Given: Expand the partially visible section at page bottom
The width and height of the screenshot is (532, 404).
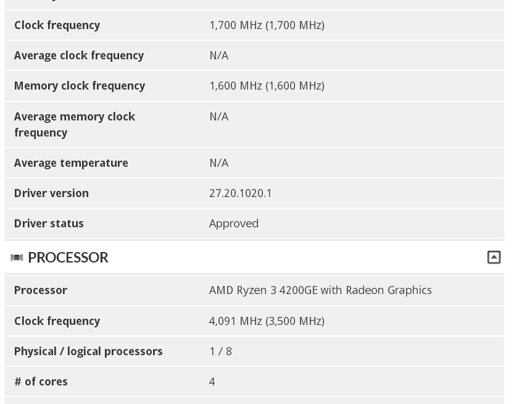Looking at the screenshot, I should (254, 402).
